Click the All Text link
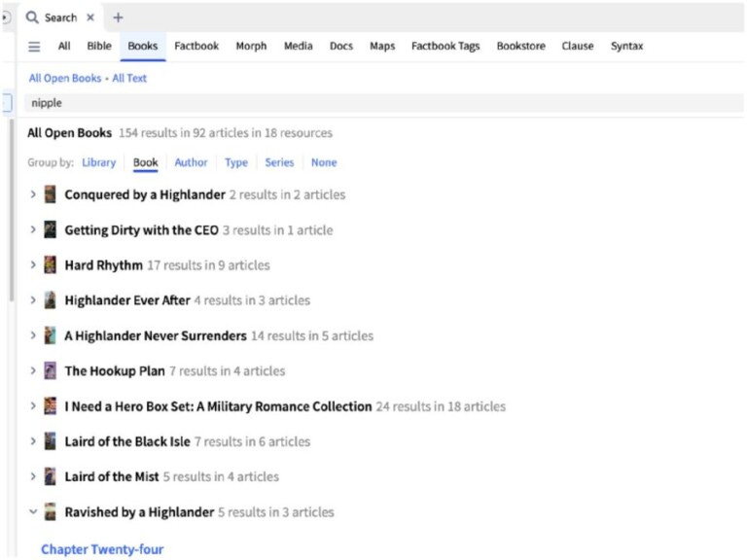 coord(129,78)
